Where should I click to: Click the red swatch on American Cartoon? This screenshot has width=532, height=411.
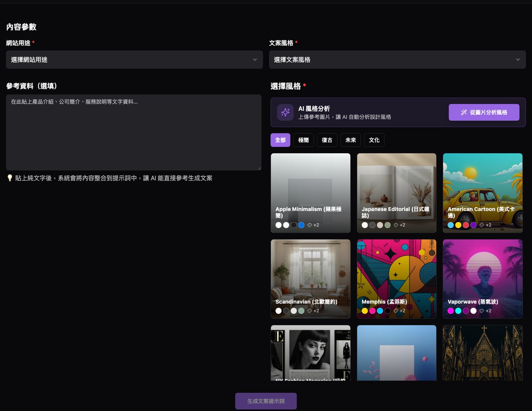[466, 225]
